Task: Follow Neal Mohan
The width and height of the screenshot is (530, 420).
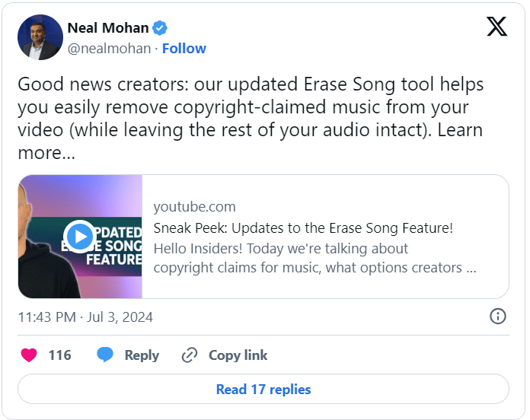Action: click(x=184, y=49)
